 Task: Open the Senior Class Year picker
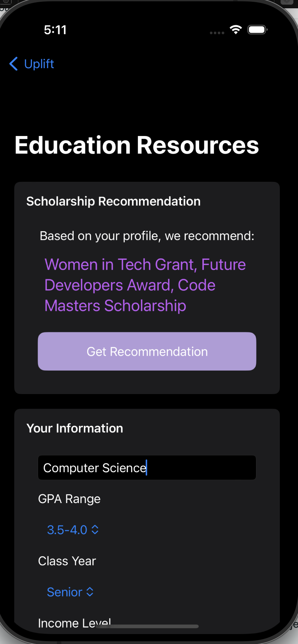pyautogui.click(x=65, y=592)
